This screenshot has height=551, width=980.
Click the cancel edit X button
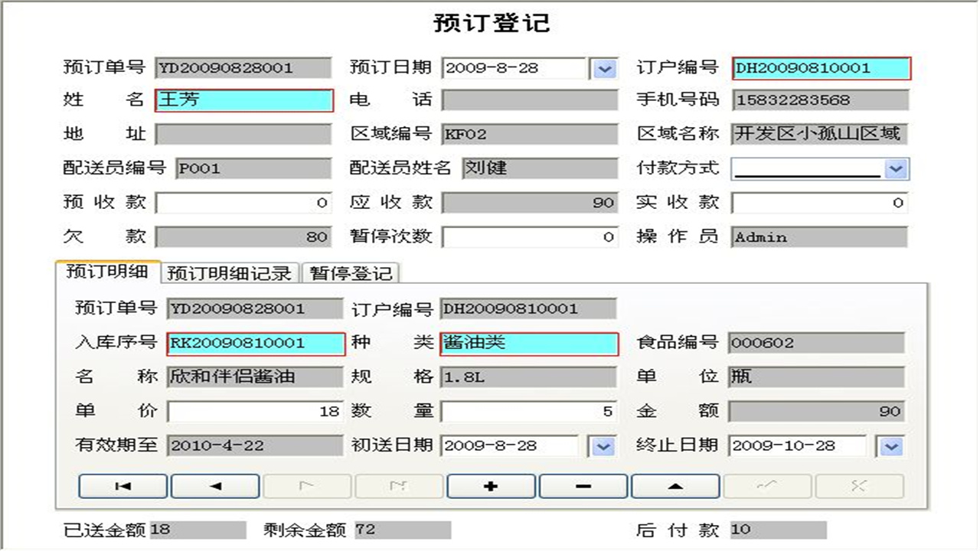[x=859, y=486]
